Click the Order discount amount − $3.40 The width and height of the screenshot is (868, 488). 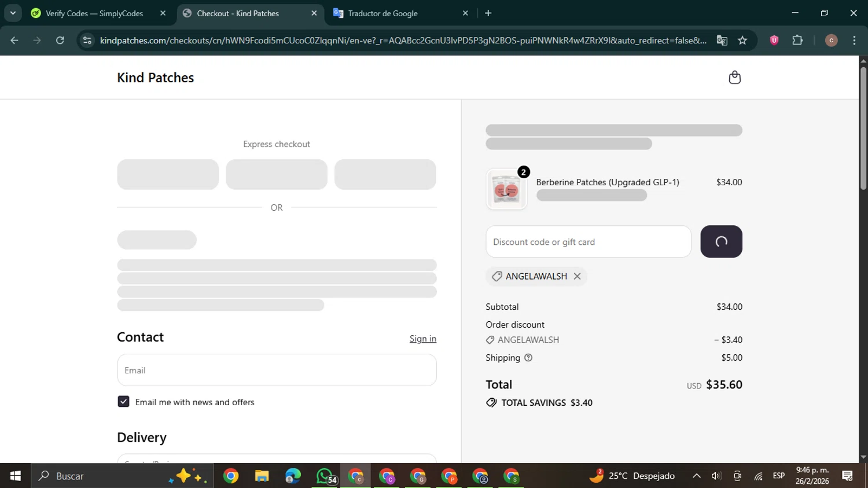tap(728, 340)
